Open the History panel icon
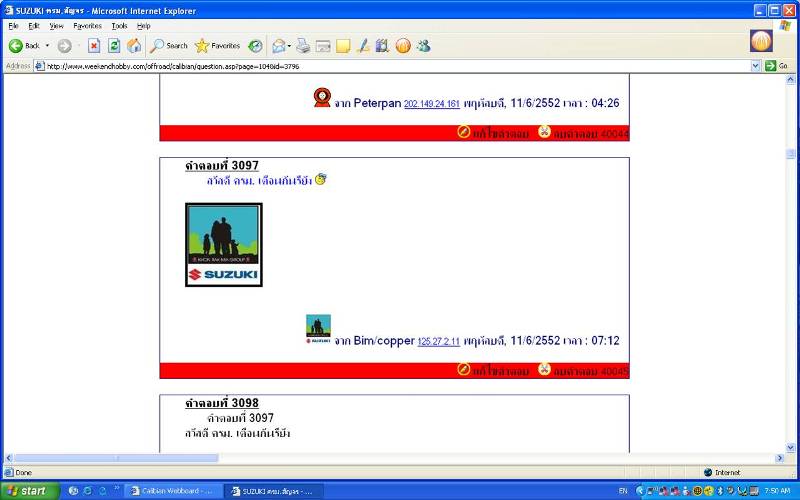The width and height of the screenshot is (800, 500). pyautogui.click(x=256, y=46)
